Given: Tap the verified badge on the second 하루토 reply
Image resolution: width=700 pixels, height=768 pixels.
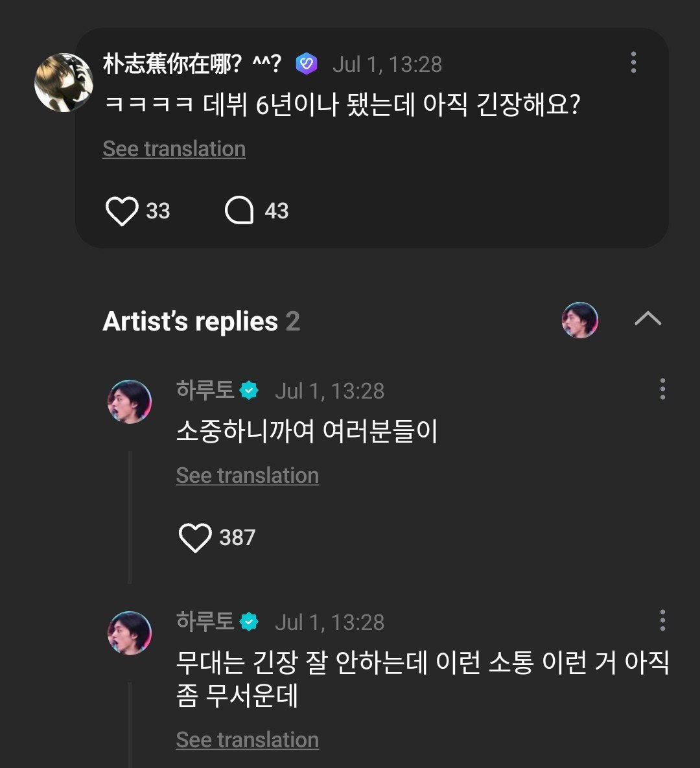Looking at the screenshot, I should point(249,622).
